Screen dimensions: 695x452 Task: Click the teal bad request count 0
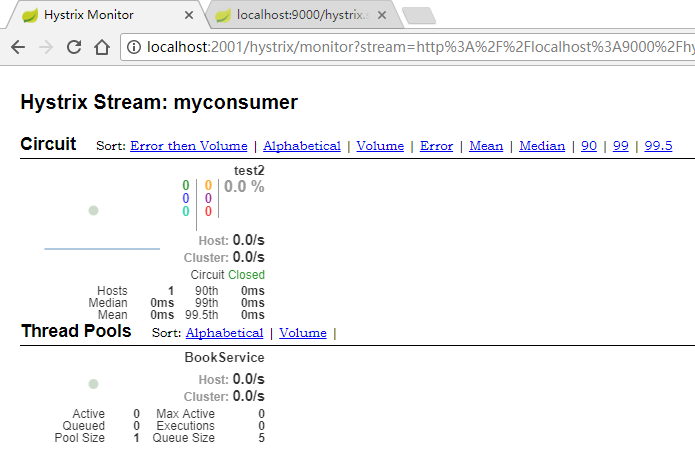click(x=186, y=211)
